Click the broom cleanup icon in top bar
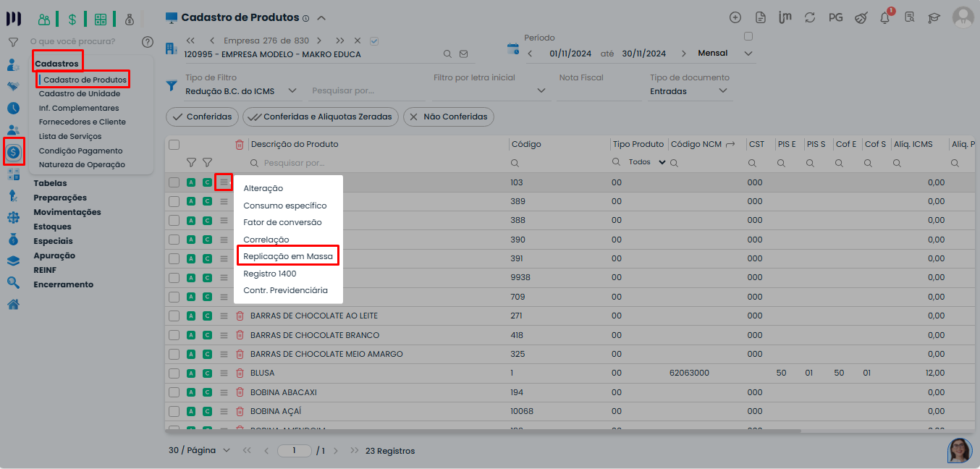The image size is (980, 469). [861, 18]
